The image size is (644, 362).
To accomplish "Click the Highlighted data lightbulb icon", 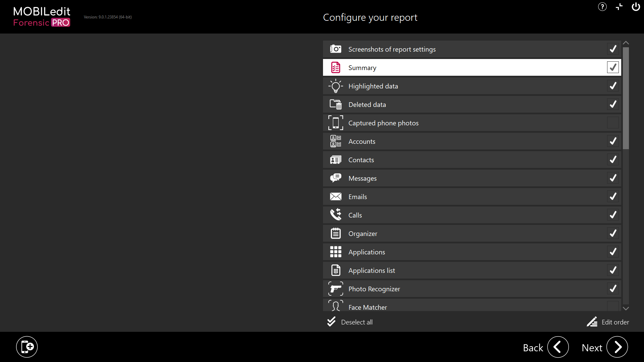I will click(335, 86).
